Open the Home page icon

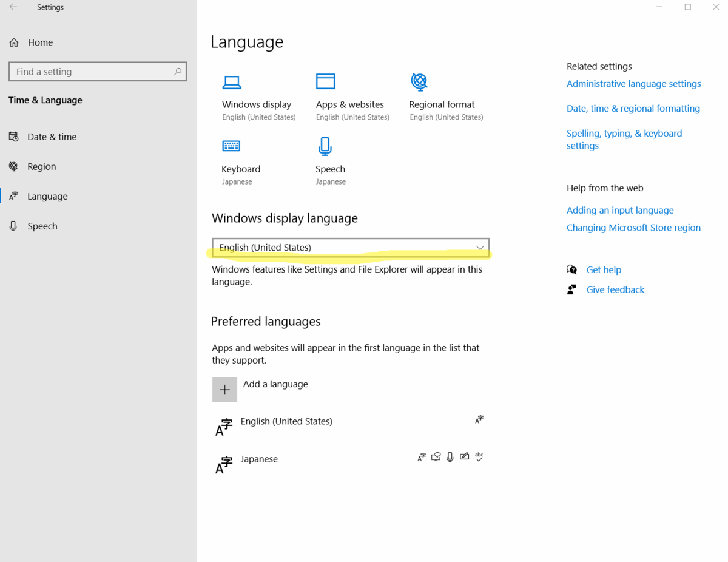pyautogui.click(x=14, y=42)
